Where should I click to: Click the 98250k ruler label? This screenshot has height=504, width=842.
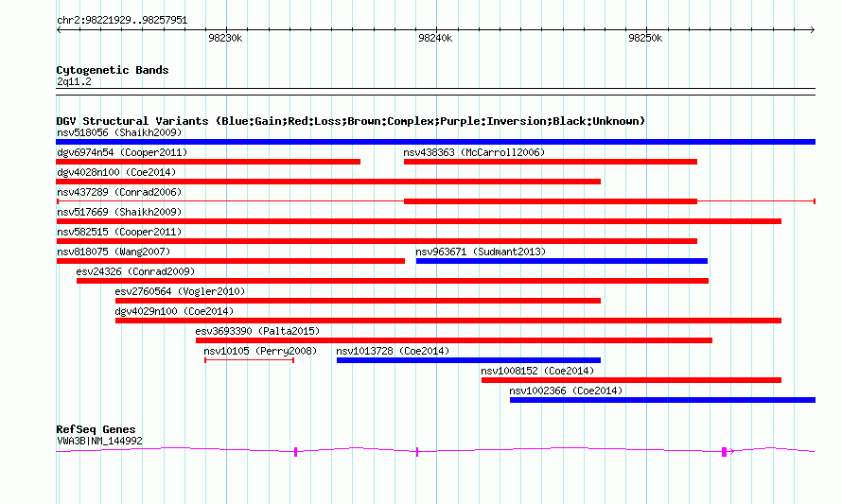click(645, 38)
